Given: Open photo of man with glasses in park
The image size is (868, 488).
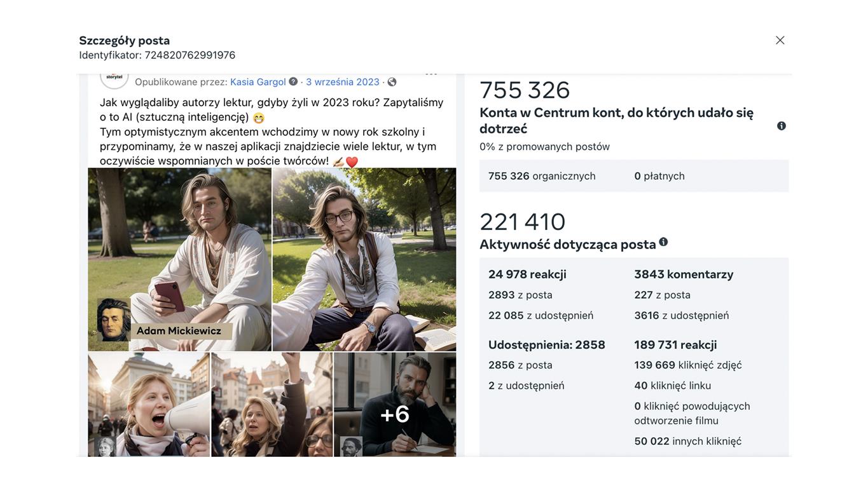Looking at the screenshot, I should point(364,259).
